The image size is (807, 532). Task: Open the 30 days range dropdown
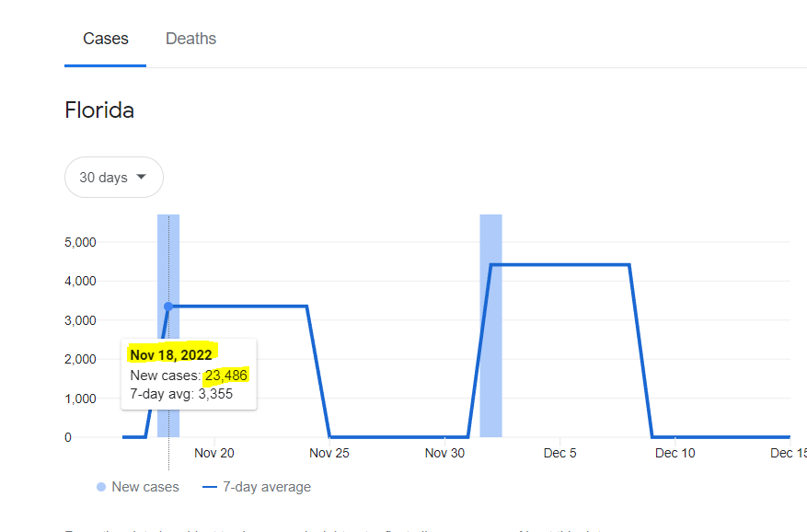114,177
